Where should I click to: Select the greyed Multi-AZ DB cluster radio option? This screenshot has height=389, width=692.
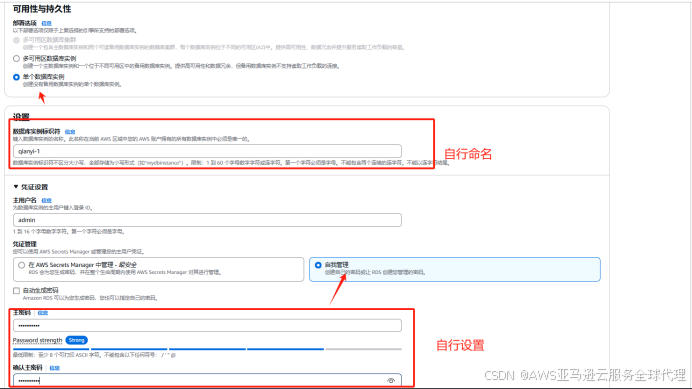pyautogui.click(x=16, y=40)
